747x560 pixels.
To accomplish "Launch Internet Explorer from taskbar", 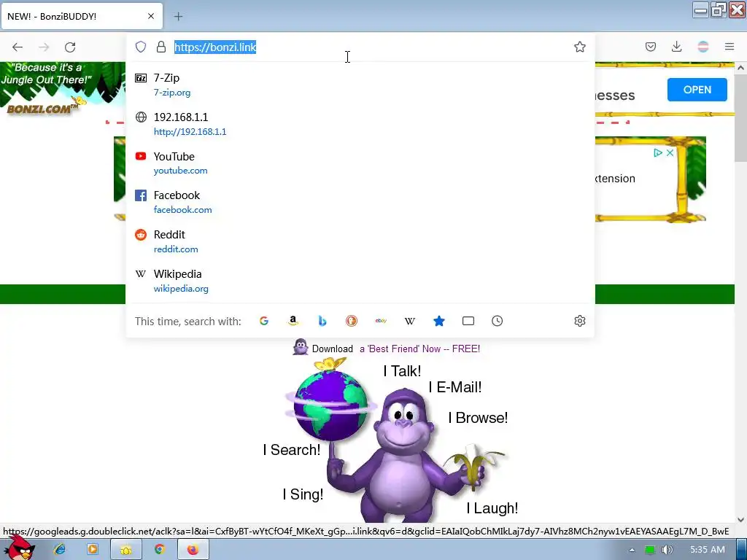I will pyautogui.click(x=60, y=550).
